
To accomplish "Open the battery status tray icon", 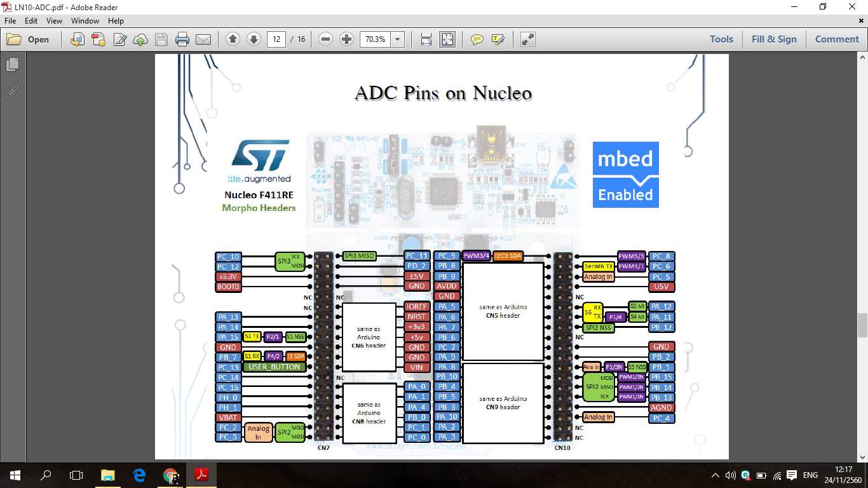I will coord(761,475).
